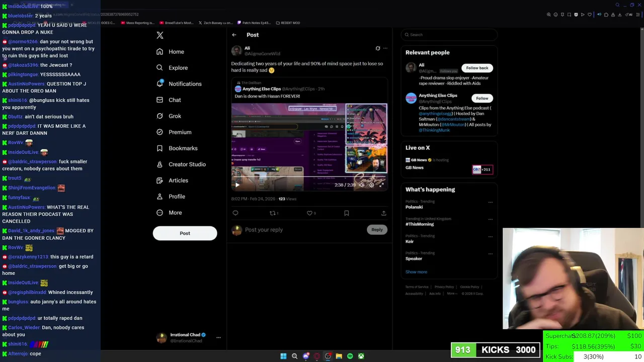Expand the footer More menu
The height and width of the screenshot is (362, 644).
point(451,294)
